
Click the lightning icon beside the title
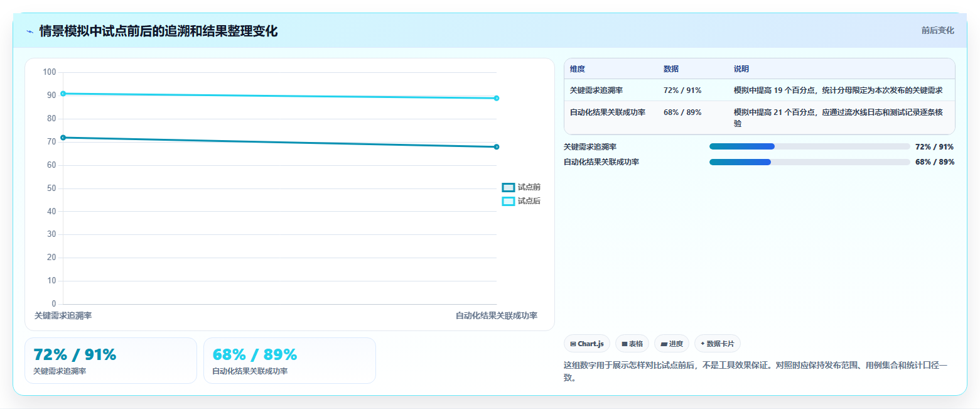pos(30,31)
